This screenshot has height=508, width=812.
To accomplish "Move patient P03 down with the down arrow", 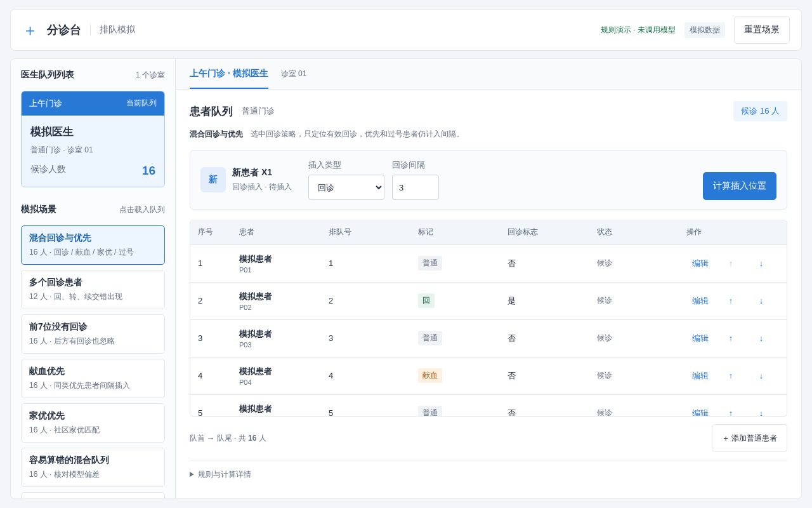I will (x=761, y=338).
